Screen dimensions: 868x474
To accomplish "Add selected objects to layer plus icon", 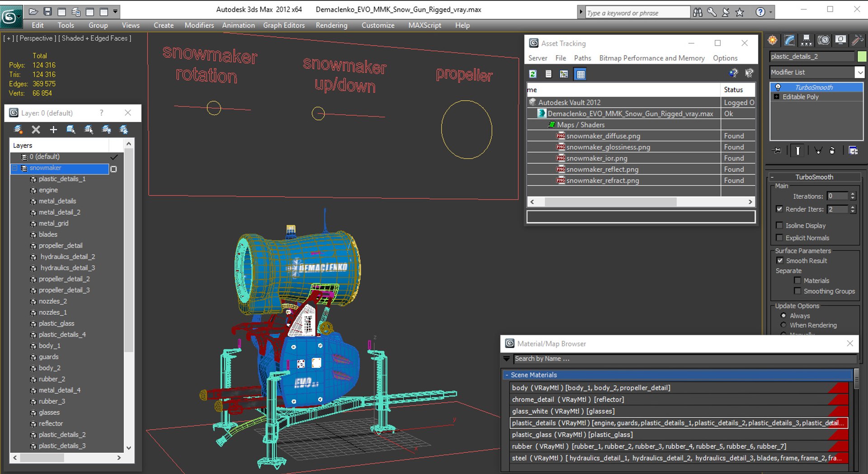I will click(x=53, y=130).
